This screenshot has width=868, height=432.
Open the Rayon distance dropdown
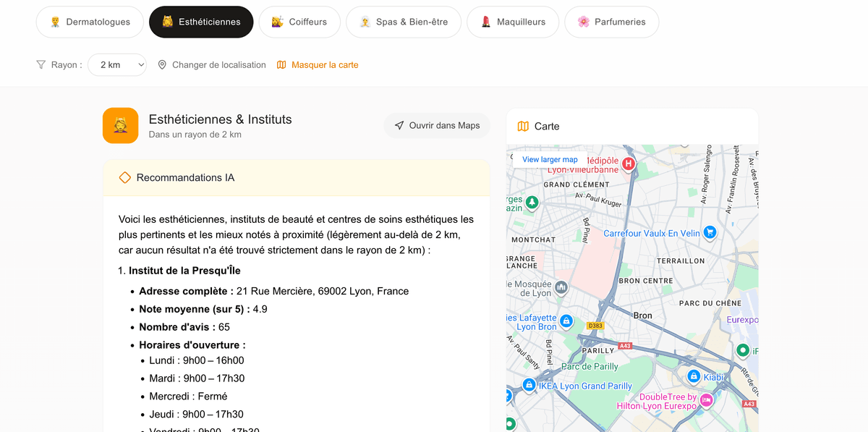pyautogui.click(x=116, y=64)
